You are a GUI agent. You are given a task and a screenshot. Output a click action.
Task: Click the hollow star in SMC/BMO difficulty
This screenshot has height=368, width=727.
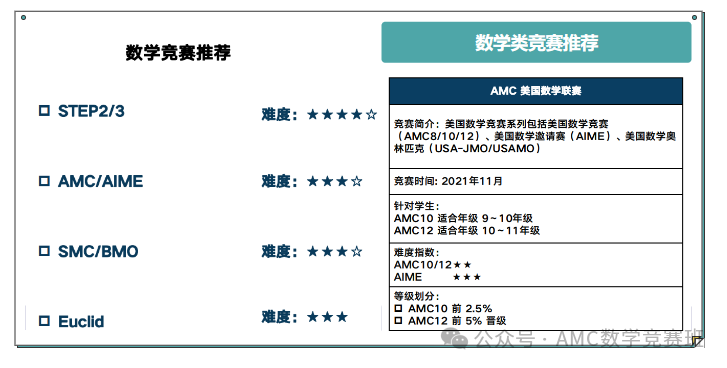357,252
